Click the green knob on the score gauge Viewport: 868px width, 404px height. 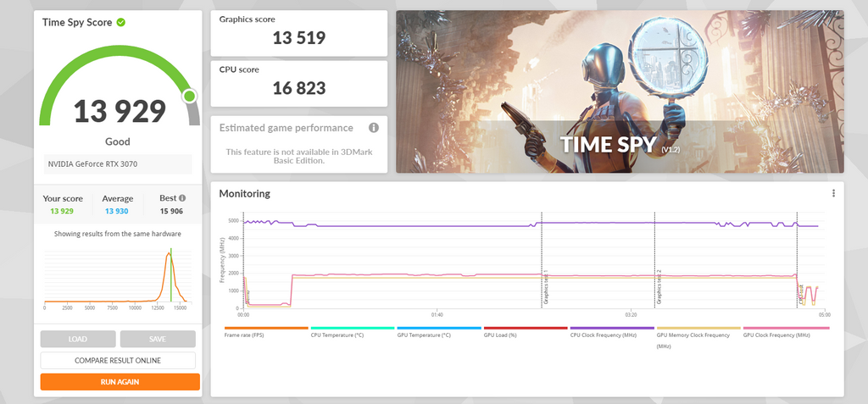click(x=190, y=97)
